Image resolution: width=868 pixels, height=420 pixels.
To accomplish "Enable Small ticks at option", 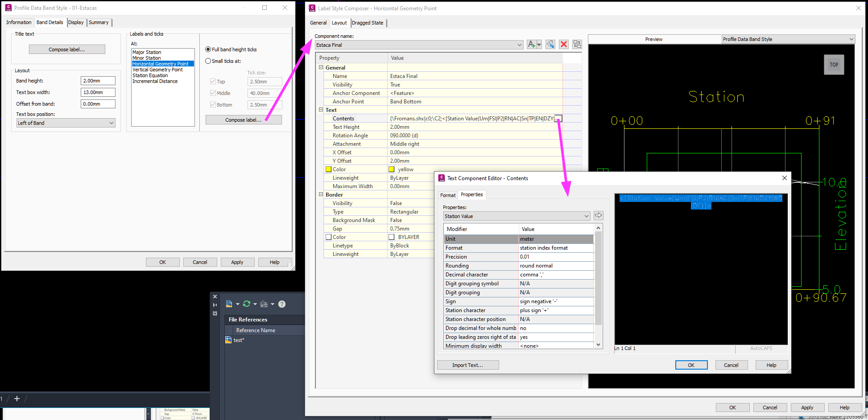I will [208, 61].
